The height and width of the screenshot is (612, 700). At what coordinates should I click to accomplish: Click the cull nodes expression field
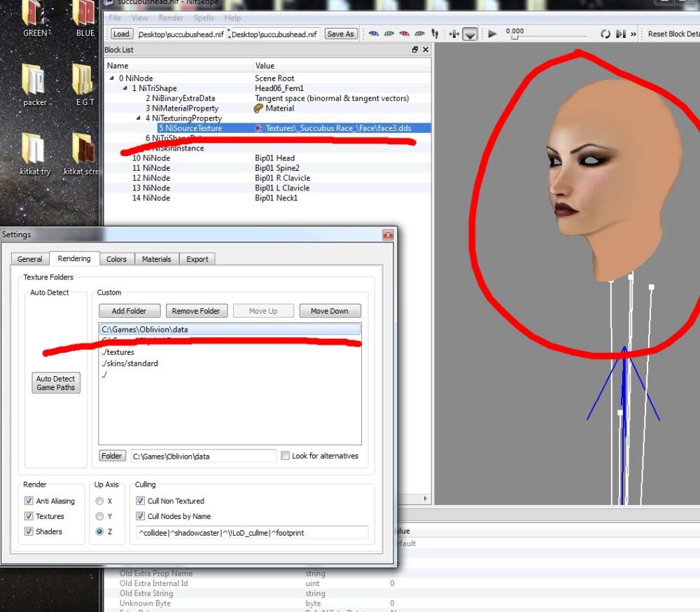[252, 532]
